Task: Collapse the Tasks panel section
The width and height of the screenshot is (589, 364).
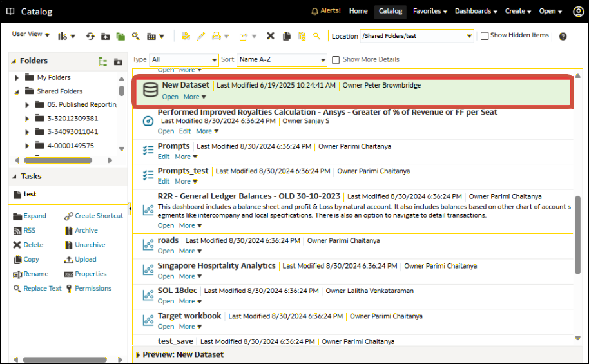Action: pyautogui.click(x=15, y=176)
